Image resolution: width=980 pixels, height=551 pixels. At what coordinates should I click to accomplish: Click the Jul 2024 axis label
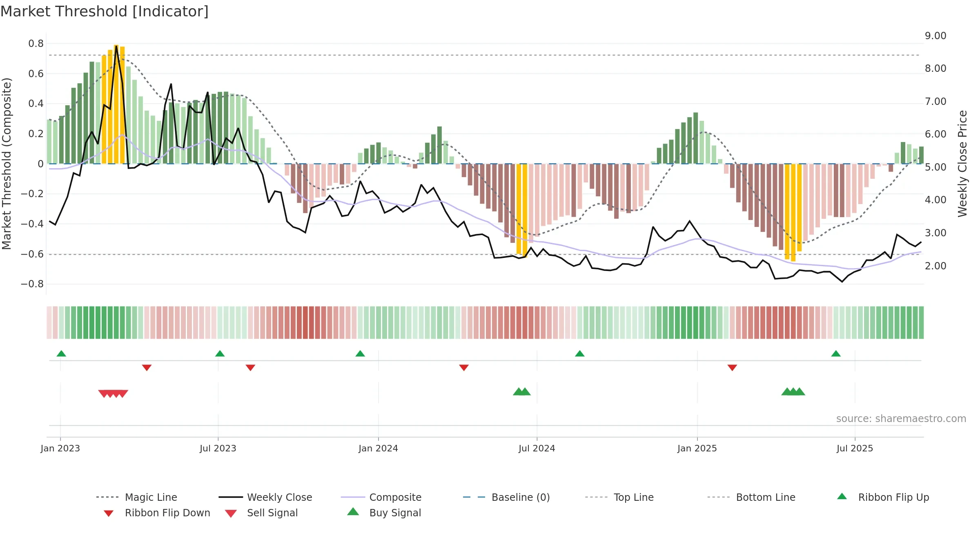pyautogui.click(x=537, y=448)
